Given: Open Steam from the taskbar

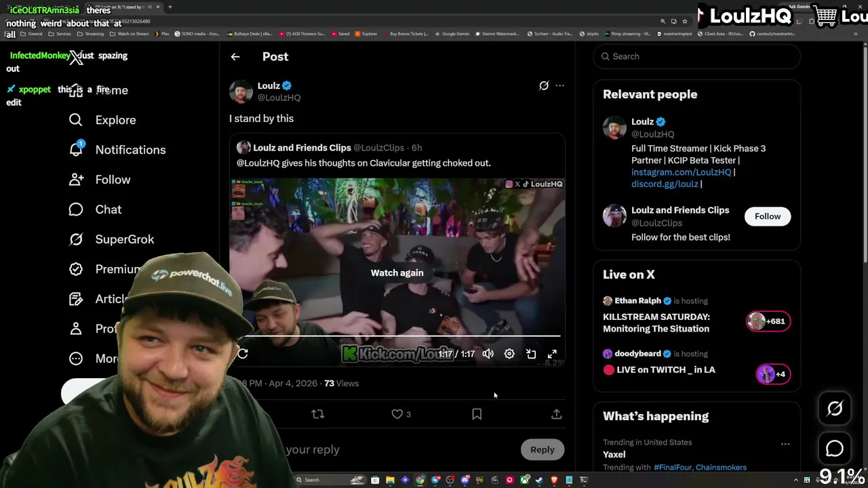Looking at the screenshot, I should click(539, 480).
